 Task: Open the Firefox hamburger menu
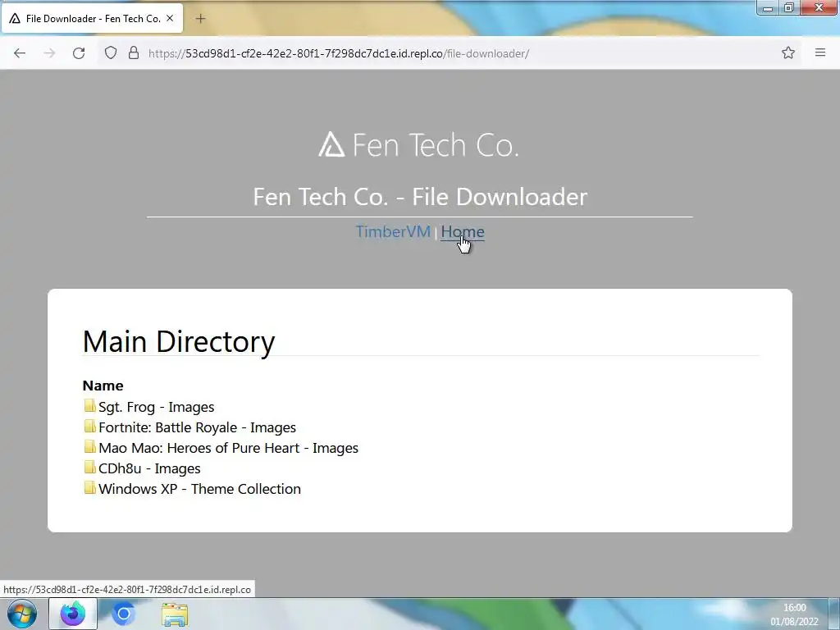[820, 52]
